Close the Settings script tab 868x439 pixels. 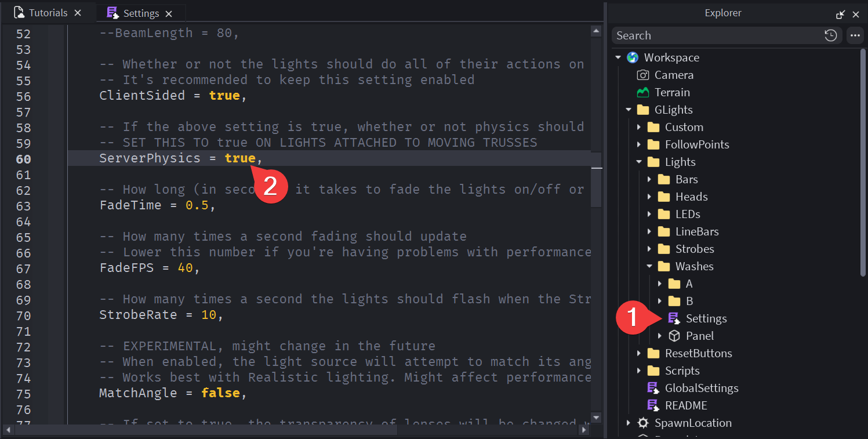click(169, 13)
